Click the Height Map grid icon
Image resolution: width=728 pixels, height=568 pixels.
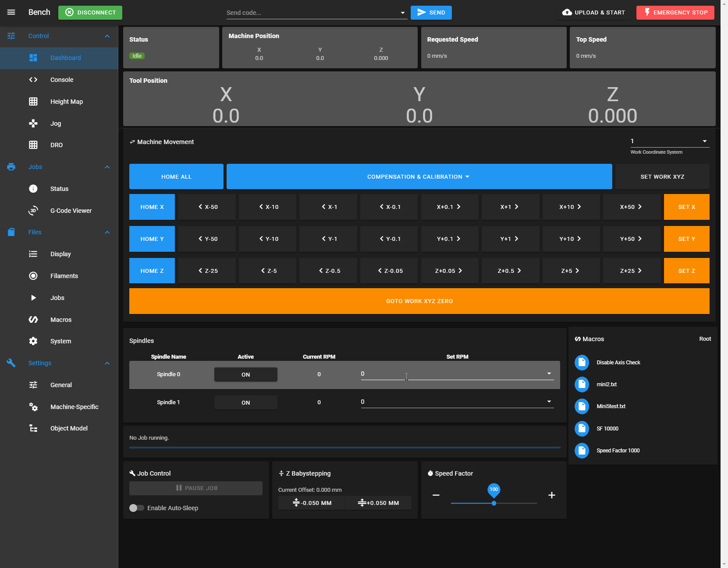tap(33, 102)
